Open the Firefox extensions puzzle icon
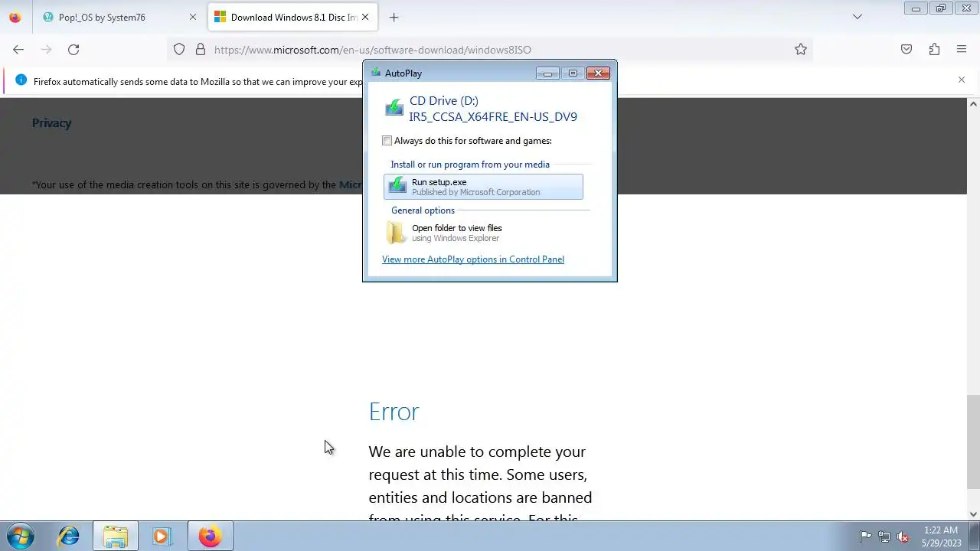 (x=934, y=49)
